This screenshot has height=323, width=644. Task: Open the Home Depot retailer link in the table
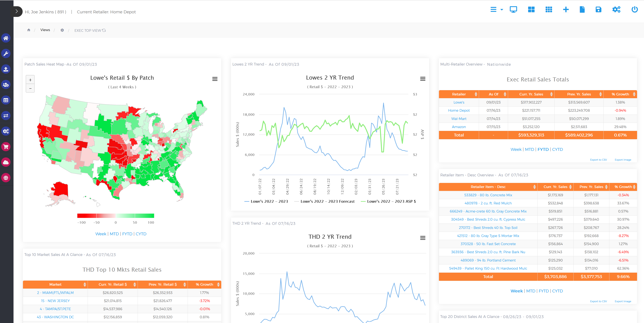[x=459, y=110]
